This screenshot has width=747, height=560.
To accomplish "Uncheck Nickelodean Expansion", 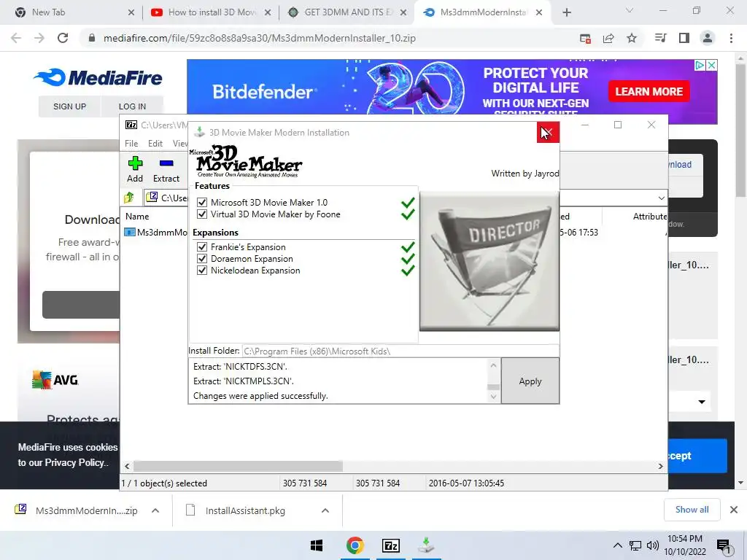I will 202,271.
